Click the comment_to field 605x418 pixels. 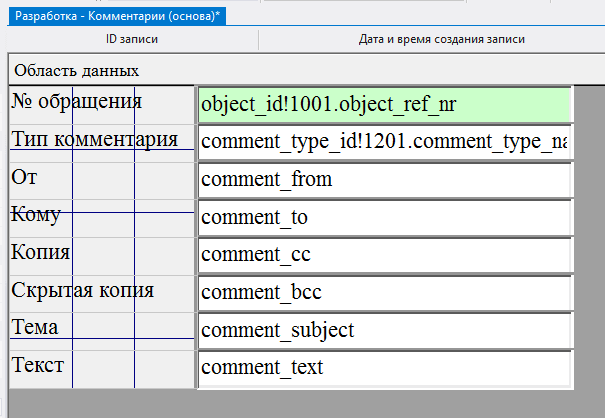point(384,218)
